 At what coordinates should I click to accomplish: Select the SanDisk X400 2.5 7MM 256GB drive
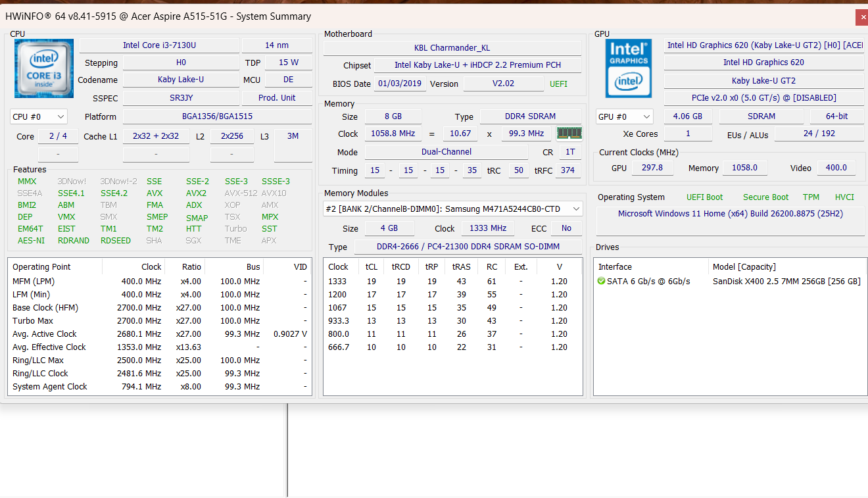point(786,282)
